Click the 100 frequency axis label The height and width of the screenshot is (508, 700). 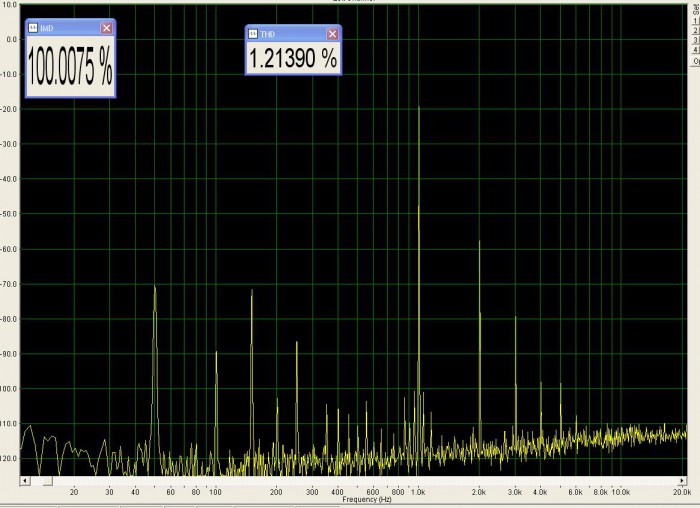pyautogui.click(x=215, y=492)
